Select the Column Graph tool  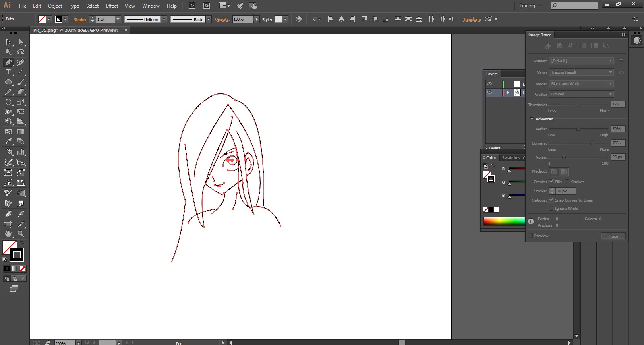point(21,152)
